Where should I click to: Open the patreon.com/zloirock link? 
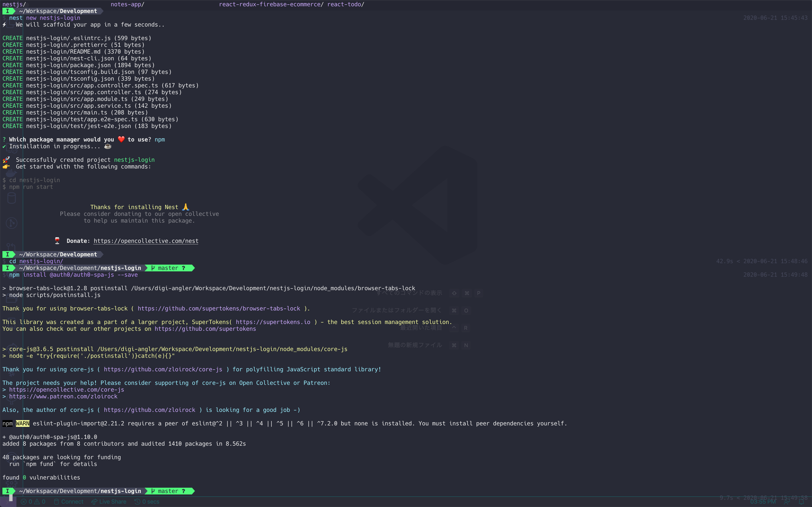[63, 396]
